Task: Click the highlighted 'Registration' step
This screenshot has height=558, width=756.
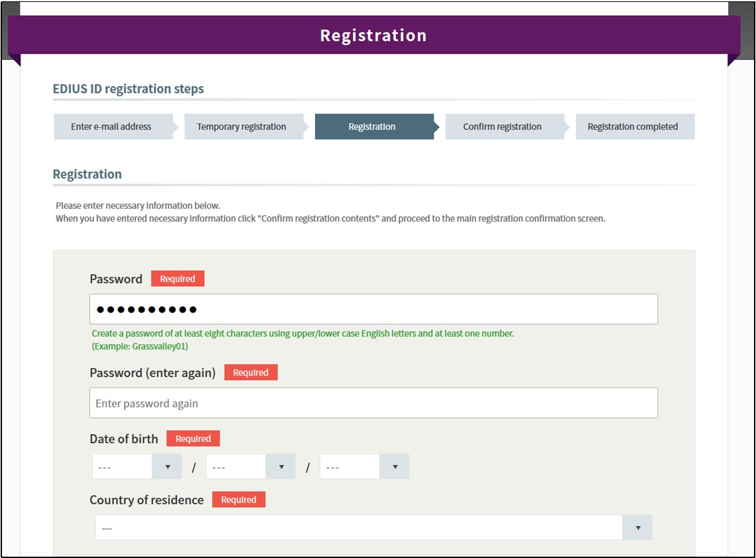Action: (x=372, y=127)
